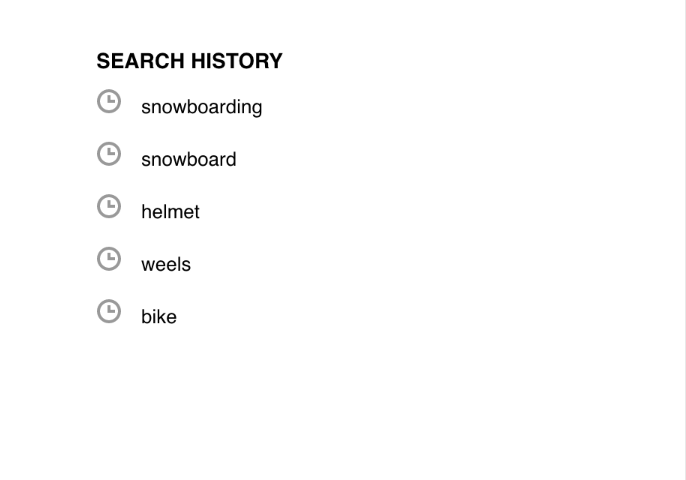Click the SEARCH HISTORY heading
This screenshot has width=686, height=480.
(x=189, y=61)
